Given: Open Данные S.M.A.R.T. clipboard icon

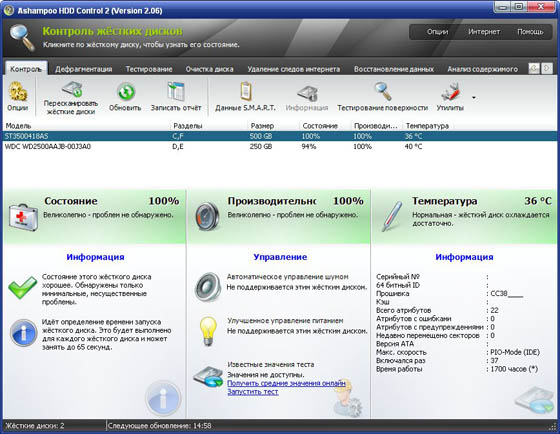Looking at the screenshot, I should 246,91.
